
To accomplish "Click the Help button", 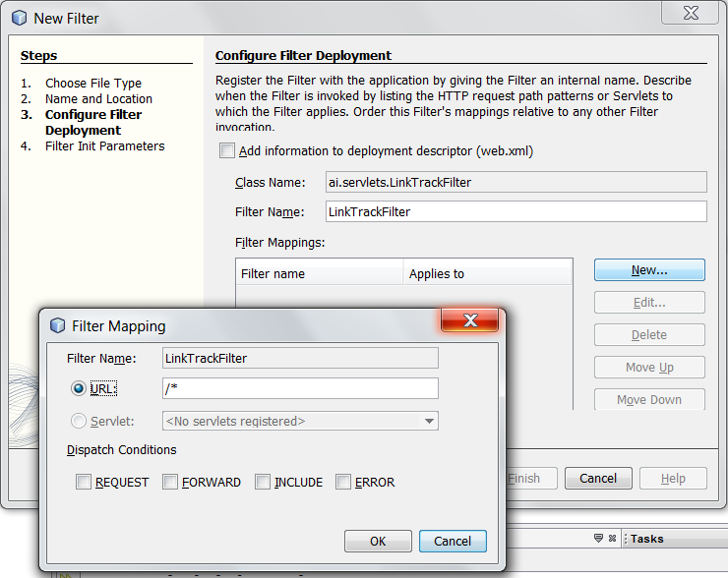I will click(673, 479).
